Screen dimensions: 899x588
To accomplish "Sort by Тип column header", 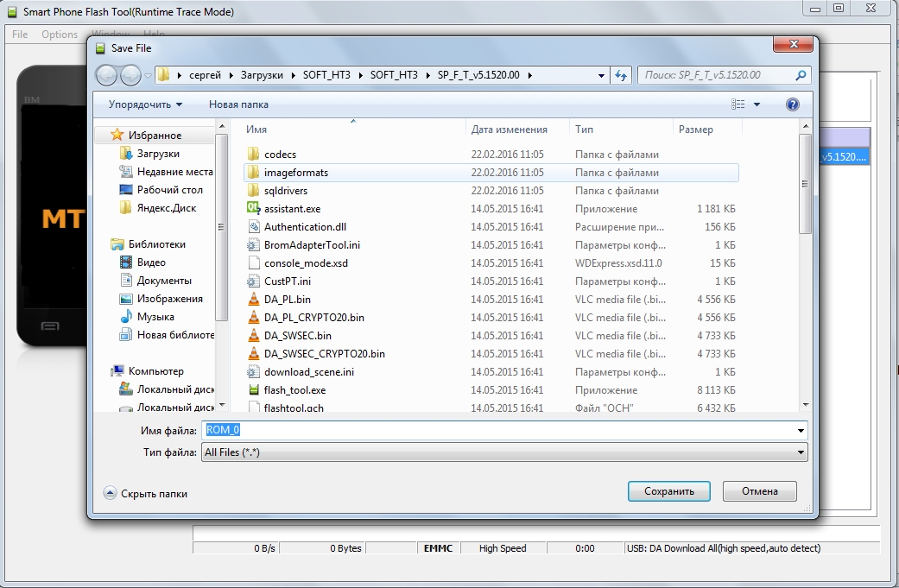I will (620, 130).
